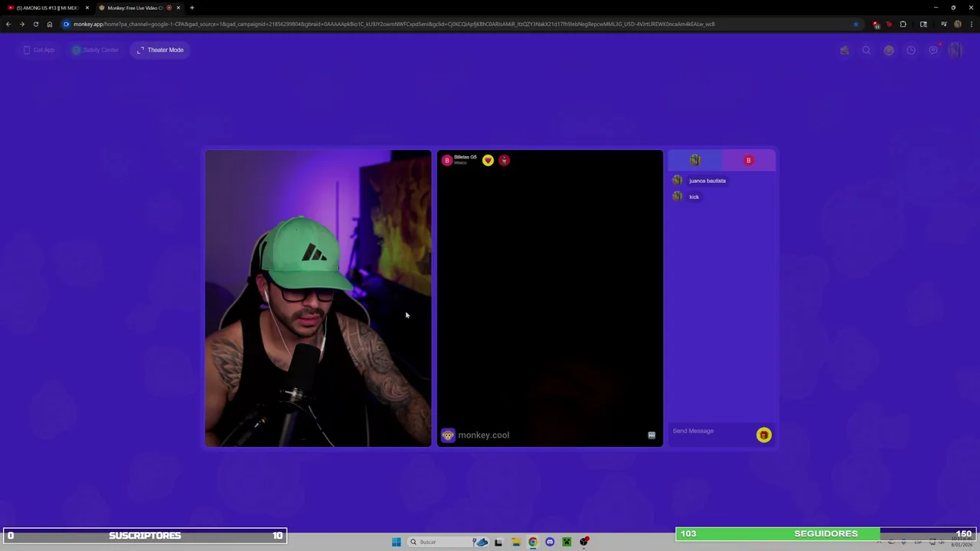Open Discord from the taskbar
Image resolution: width=980 pixels, height=551 pixels.
tap(550, 542)
